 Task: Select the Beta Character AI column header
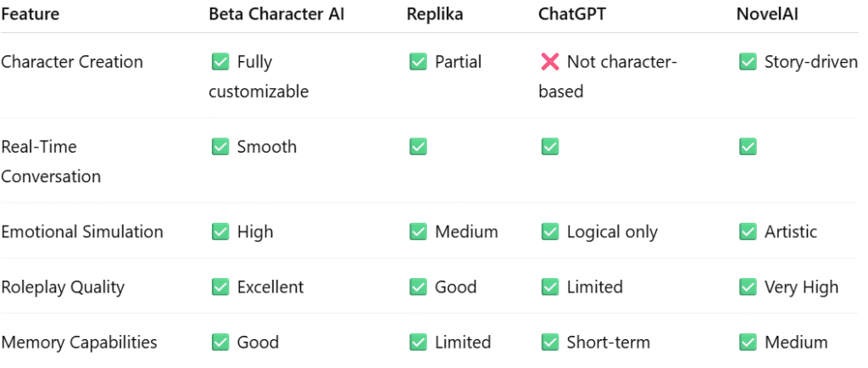coord(276,14)
